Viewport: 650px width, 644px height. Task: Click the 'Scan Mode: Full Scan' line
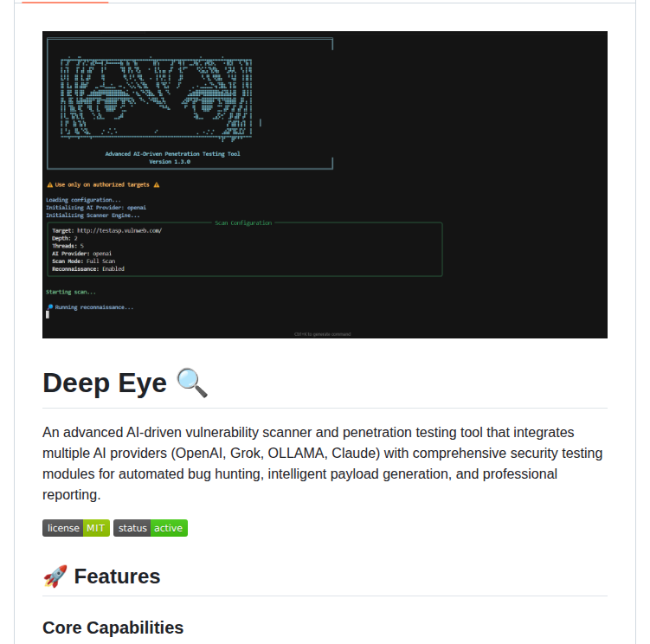(x=83, y=261)
